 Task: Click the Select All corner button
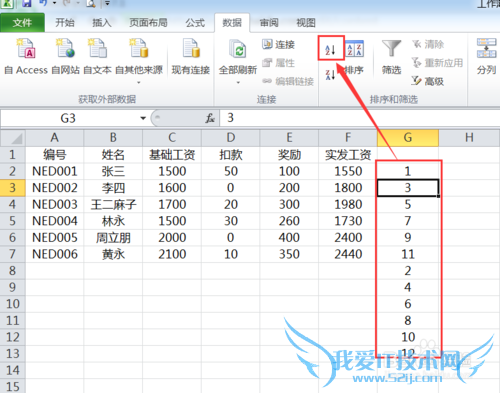tap(13, 138)
